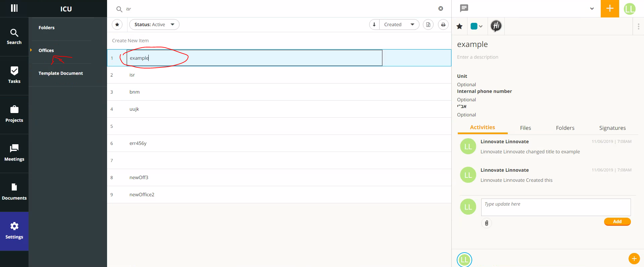Click the avatar of Created this activity
The height and width of the screenshot is (267, 644).
(468, 175)
